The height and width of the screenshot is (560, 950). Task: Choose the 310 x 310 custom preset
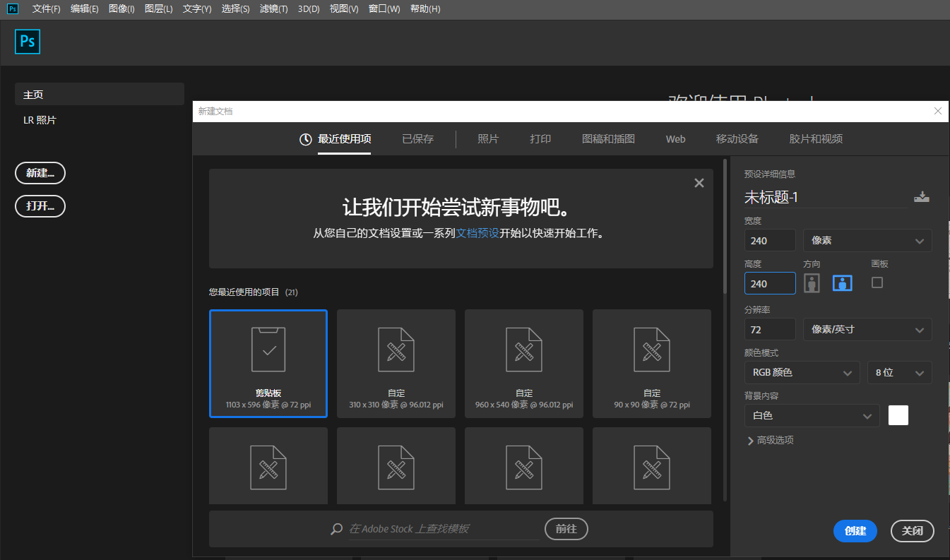[x=396, y=363]
